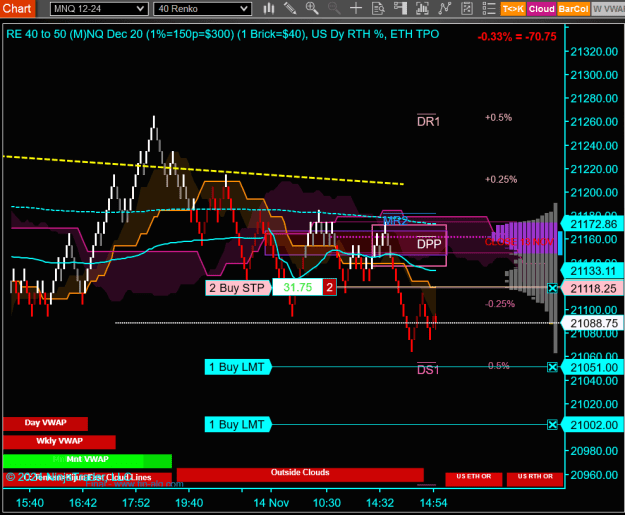This screenshot has width=625, height=515.
Task: Click the bars snapshot frame icon
Action: point(422,8)
